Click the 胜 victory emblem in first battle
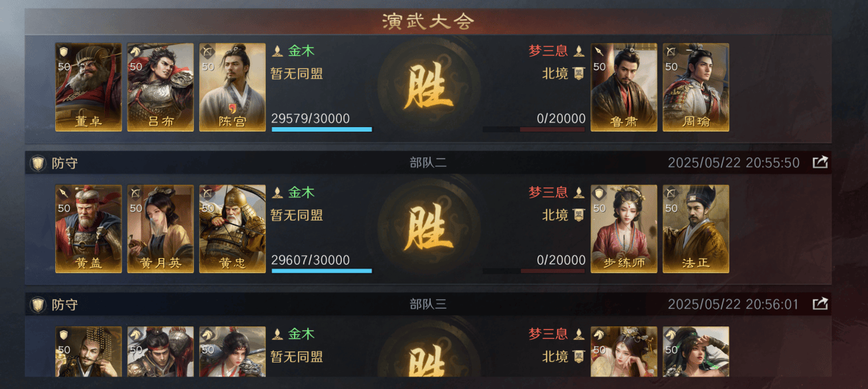 point(429,87)
